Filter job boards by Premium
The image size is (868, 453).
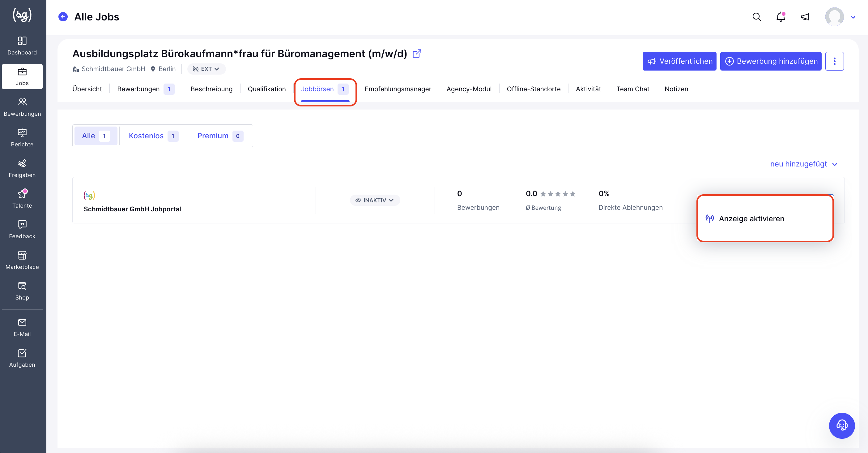click(220, 136)
